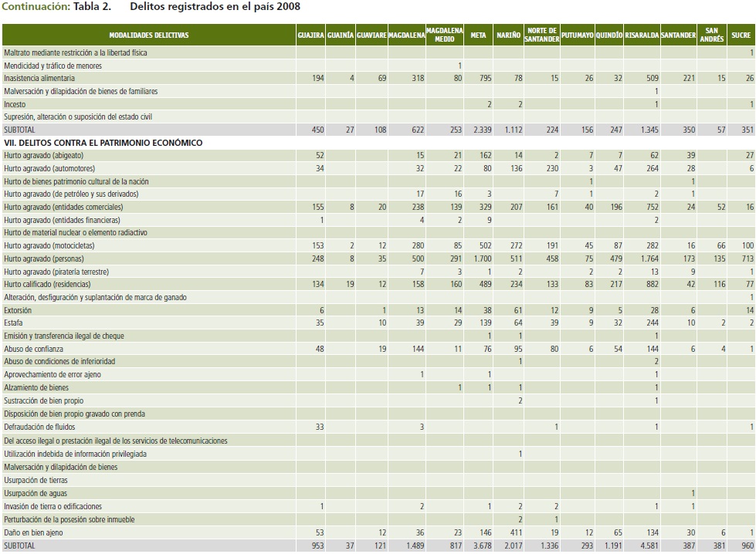
Task: Click the MODALIDADES DELICTIVAS column header
Action: coord(148,35)
